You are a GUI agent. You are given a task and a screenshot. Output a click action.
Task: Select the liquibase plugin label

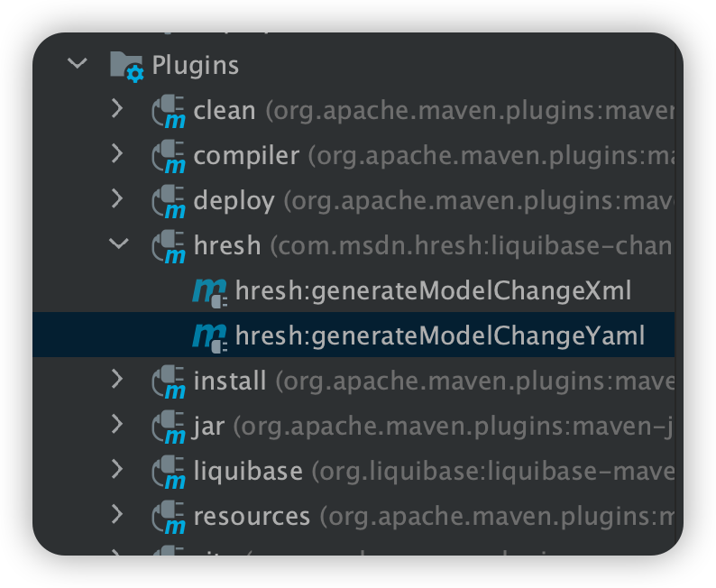[248, 471]
